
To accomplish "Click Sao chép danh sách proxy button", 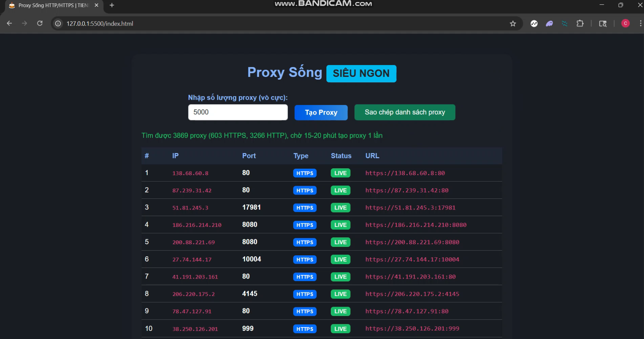I will point(405,112).
